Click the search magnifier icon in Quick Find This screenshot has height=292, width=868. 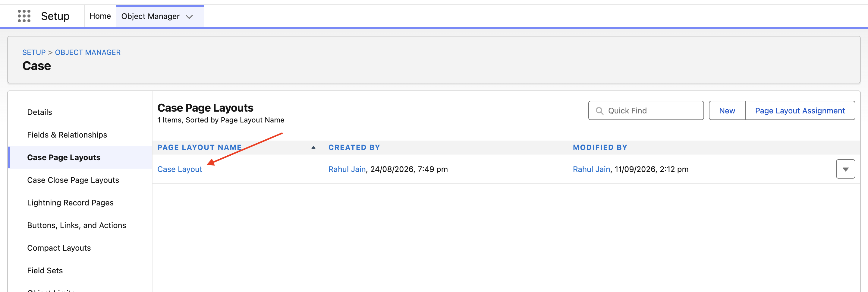tap(599, 111)
